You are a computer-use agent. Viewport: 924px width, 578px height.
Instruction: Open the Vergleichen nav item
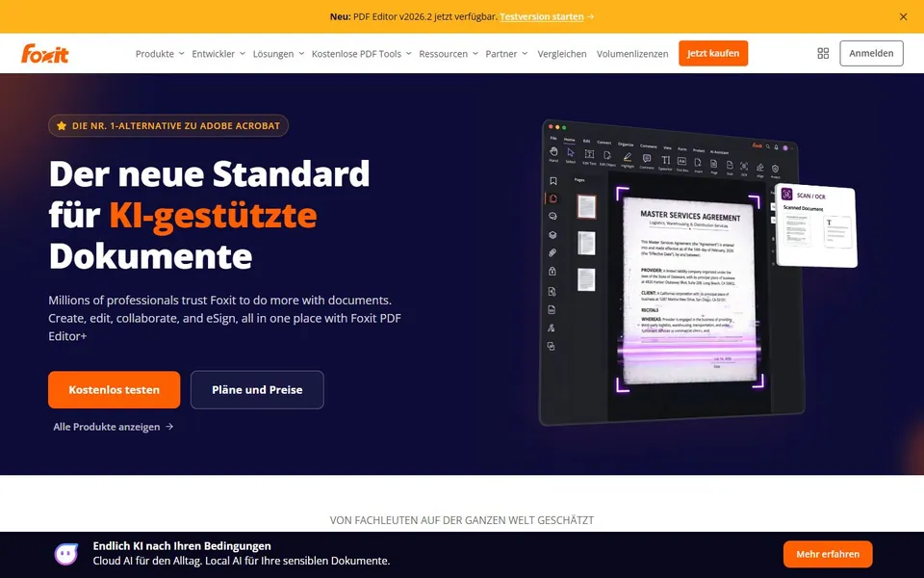coord(561,54)
